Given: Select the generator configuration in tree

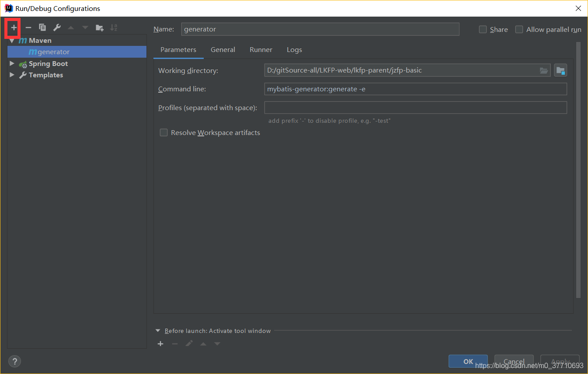Looking at the screenshot, I should (77, 52).
